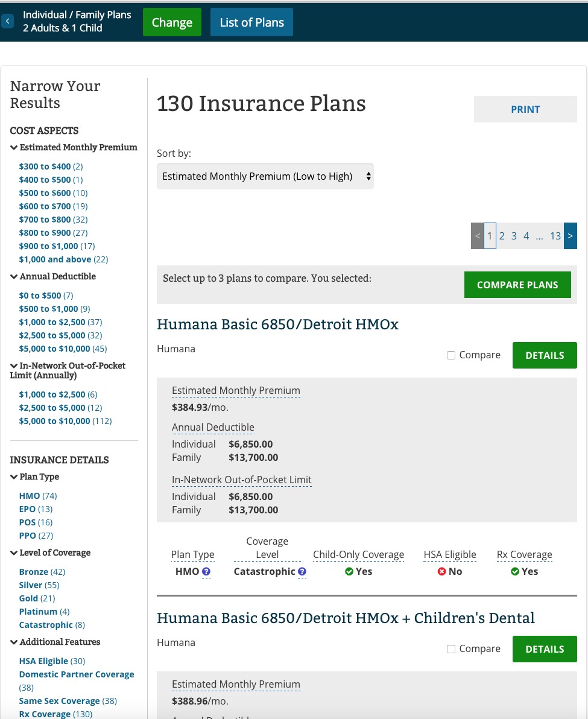Open the List of Plans tab
The image size is (588, 719).
tap(251, 22)
